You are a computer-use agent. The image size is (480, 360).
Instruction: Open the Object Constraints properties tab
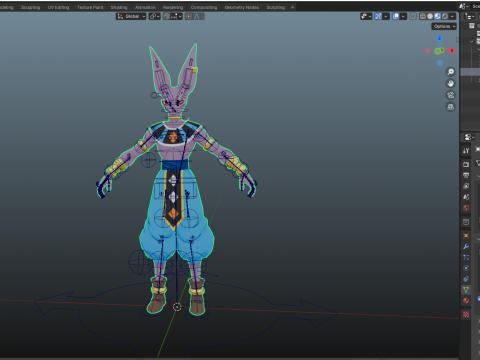tap(466, 279)
